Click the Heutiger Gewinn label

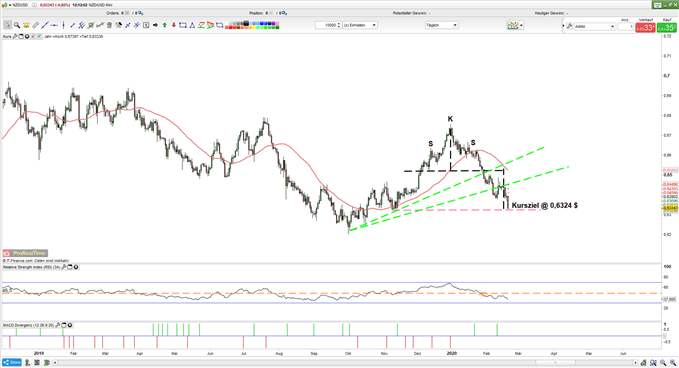[550, 13]
